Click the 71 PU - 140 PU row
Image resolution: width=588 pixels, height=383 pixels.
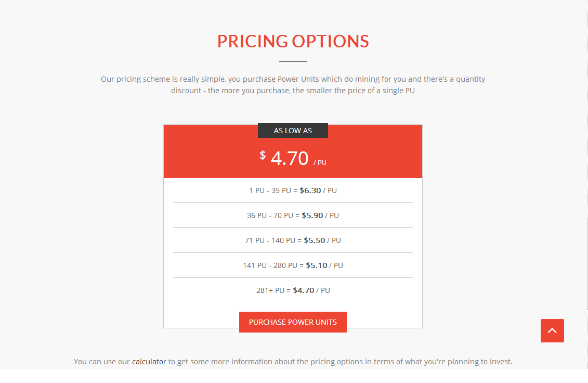(293, 240)
